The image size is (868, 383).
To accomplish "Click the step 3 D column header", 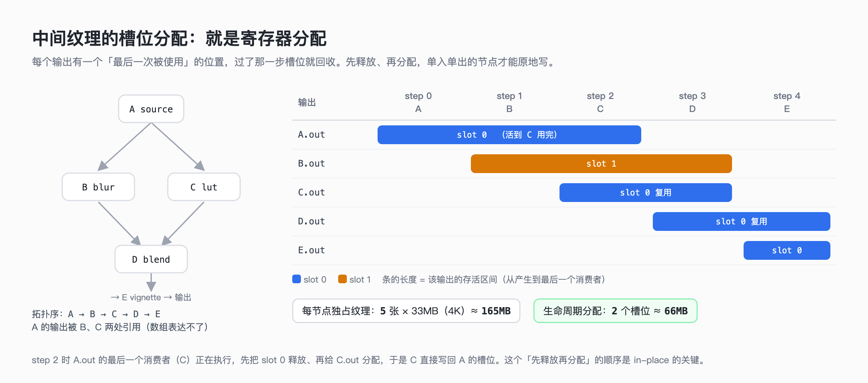I will [x=692, y=102].
